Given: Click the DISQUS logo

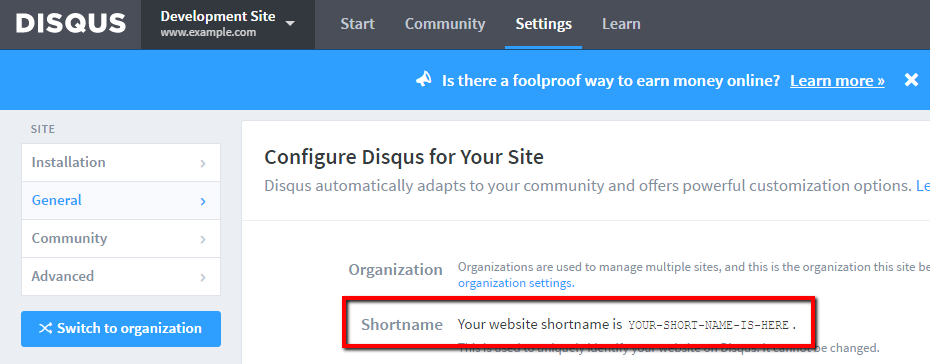Looking at the screenshot, I should click(x=71, y=24).
